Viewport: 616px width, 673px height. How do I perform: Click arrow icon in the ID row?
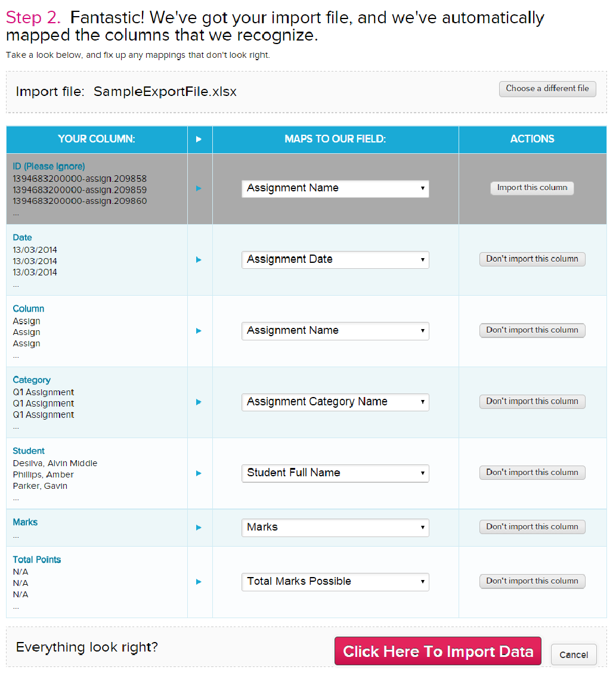coord(199,188)
